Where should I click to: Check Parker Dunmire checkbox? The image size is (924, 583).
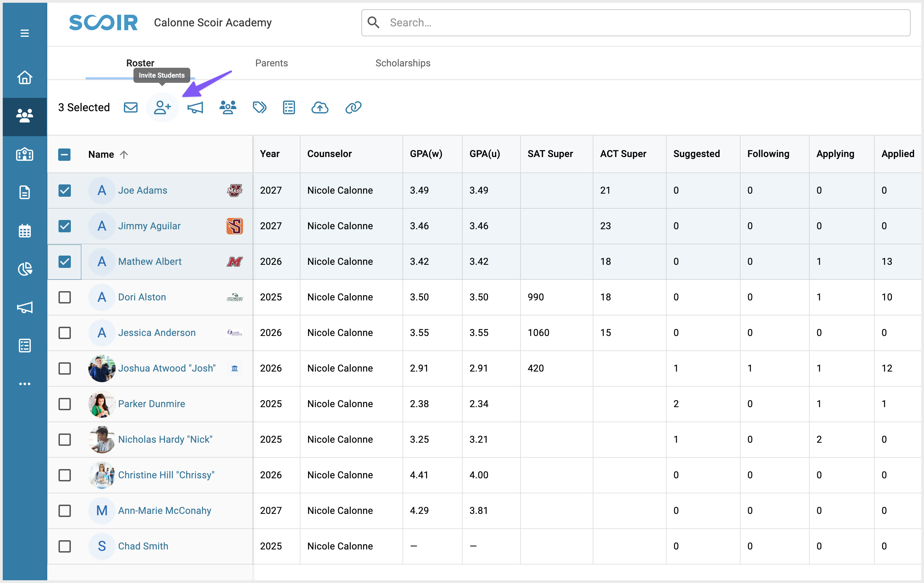pos(64,404)
